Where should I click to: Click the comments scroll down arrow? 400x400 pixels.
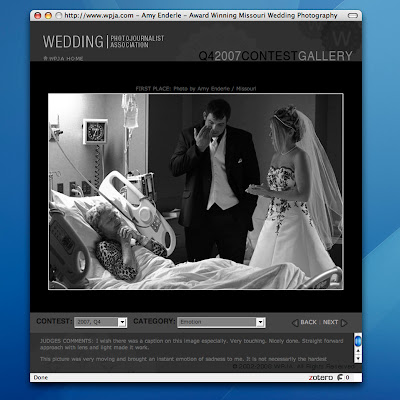tap(358, 359)
